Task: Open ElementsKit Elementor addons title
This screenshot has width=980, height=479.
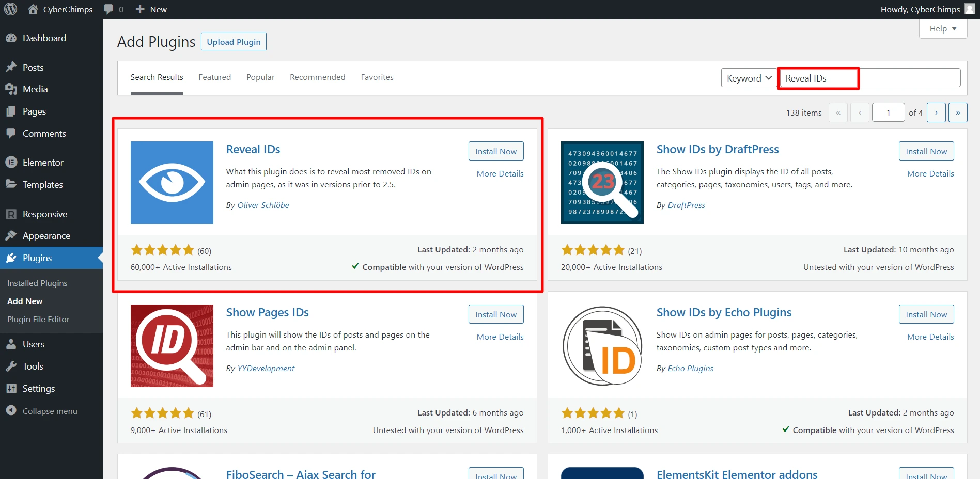Action: click(737, 474)
